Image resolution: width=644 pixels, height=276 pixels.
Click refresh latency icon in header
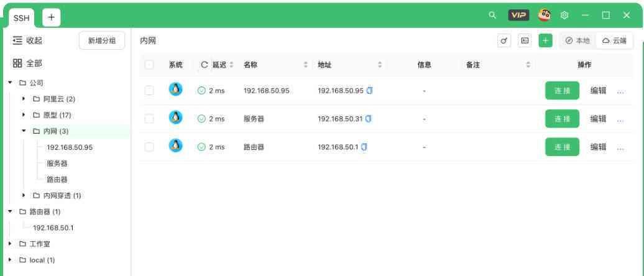[x=204, y=65]
